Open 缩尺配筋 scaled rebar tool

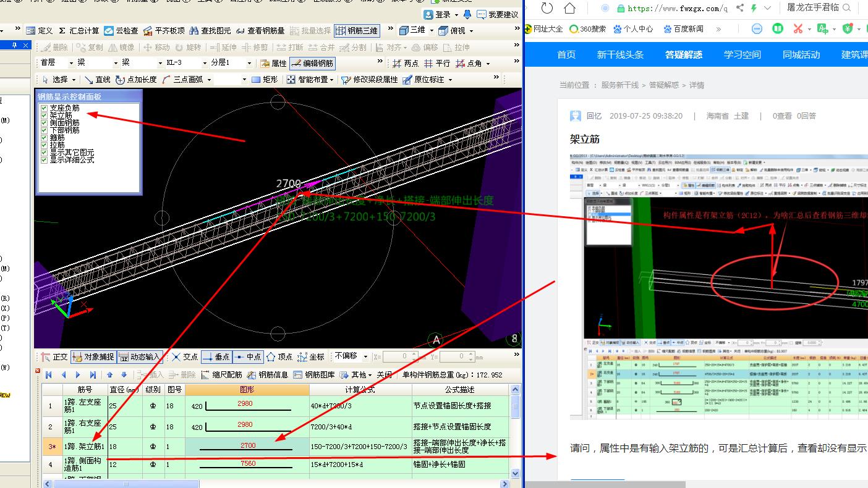221,374
